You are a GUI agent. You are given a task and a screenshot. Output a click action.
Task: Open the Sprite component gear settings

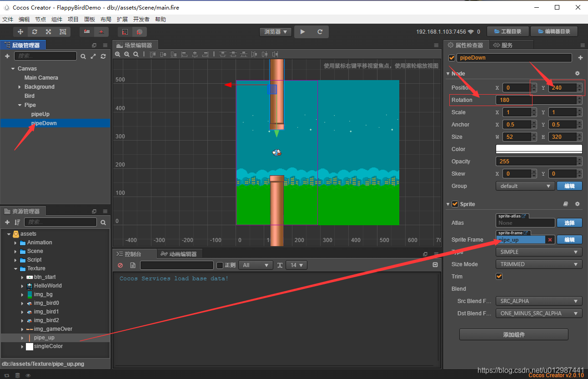(x=578, y=204)
